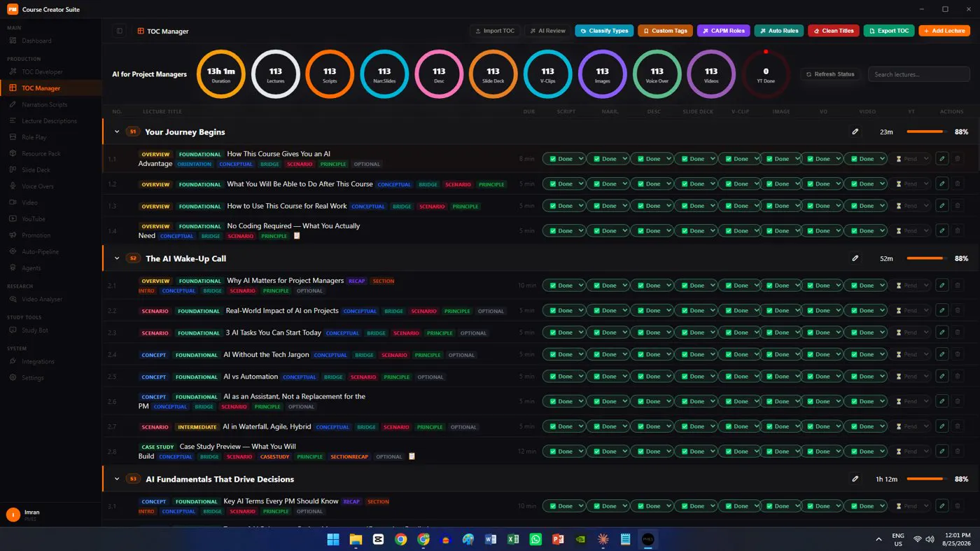This screenshot has width=980, height=551.
Task: Go to Dashboard in the sidebar
Action: pos(36,41)
